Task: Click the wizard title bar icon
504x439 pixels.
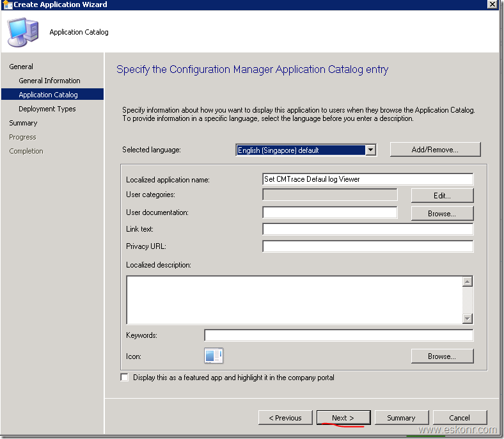Action: click(x=6, y=4)
